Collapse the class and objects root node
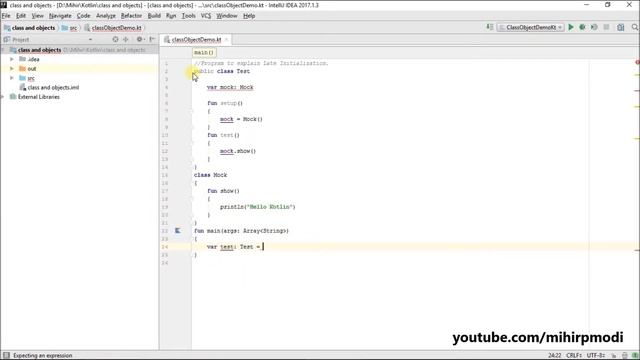The width and height of the screenshot is (640, 360). pyautogui.click(x=3, y=50)
